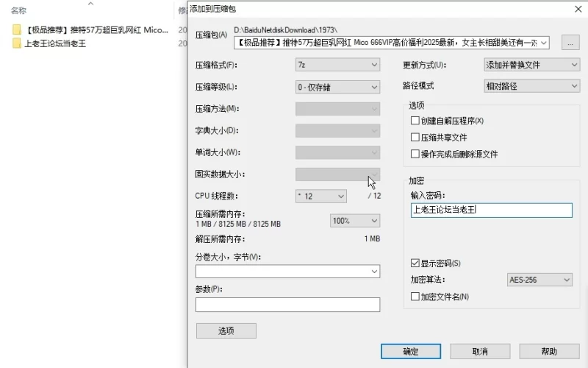Click the 选项 button
The height and width of the screenshot is (368, 588).
click(x=226, y=330)
